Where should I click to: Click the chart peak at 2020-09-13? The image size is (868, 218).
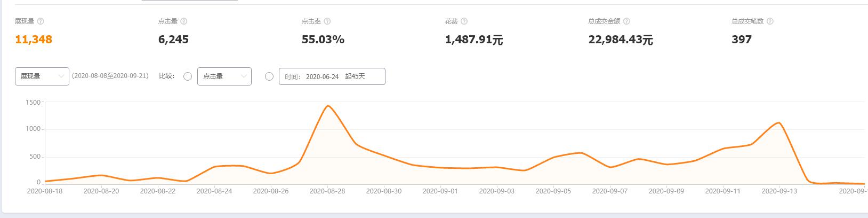point(779,123)
